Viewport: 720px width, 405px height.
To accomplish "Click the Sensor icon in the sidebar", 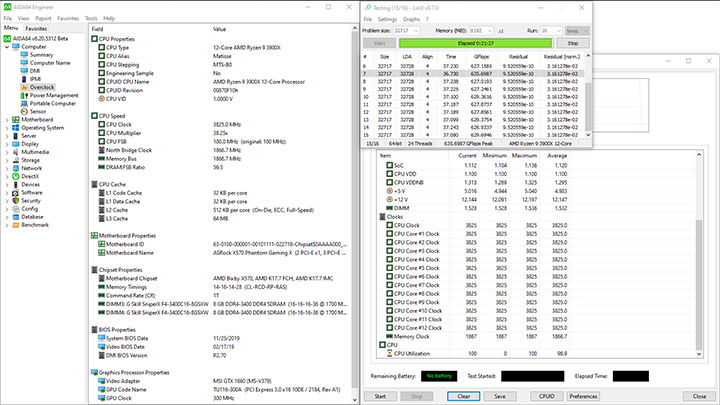I will (x=24, y=111).
